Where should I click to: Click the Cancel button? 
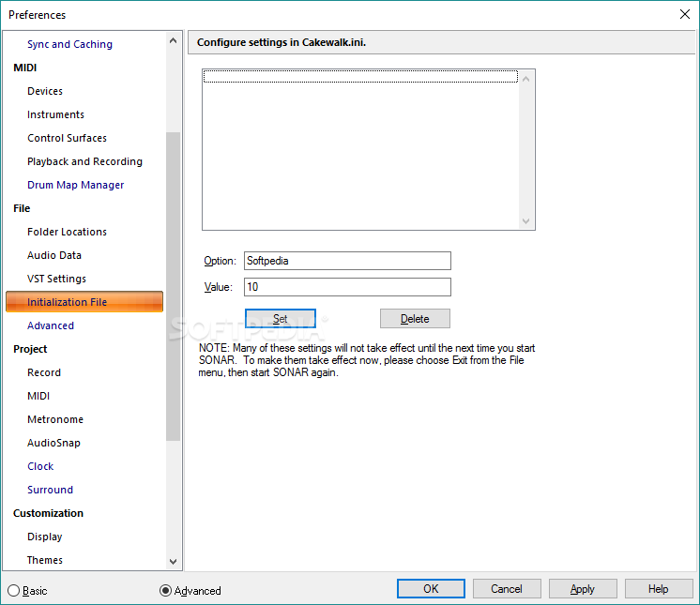pyautogui.click(x=507, y=588)
